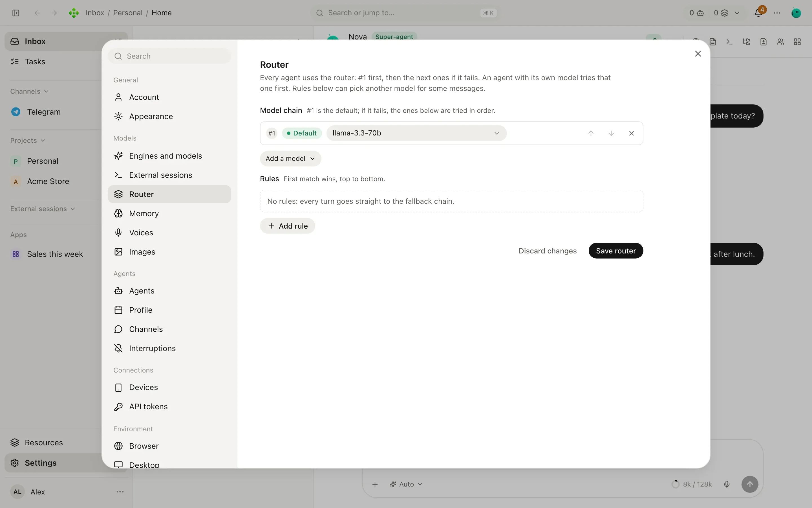Collapse the External sessions sidebar section
This screenshot has width=812, height=508.
tap(43, 209)
